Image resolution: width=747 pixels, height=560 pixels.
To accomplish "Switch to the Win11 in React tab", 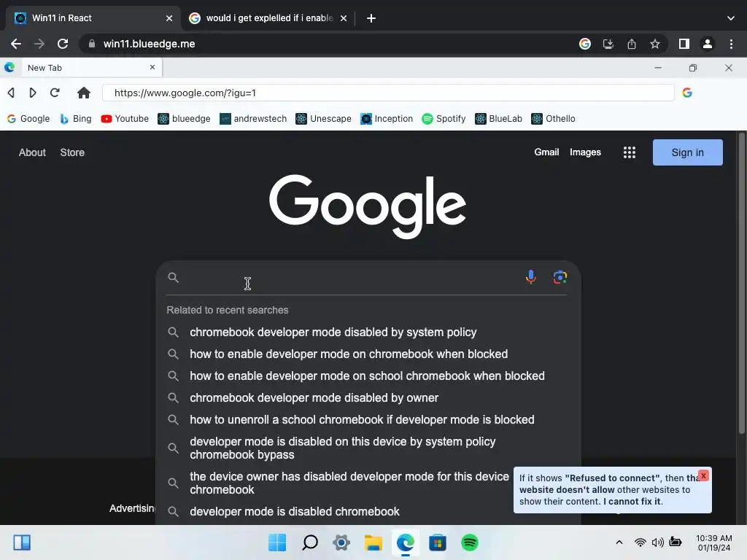I will (x=93, y=18).
